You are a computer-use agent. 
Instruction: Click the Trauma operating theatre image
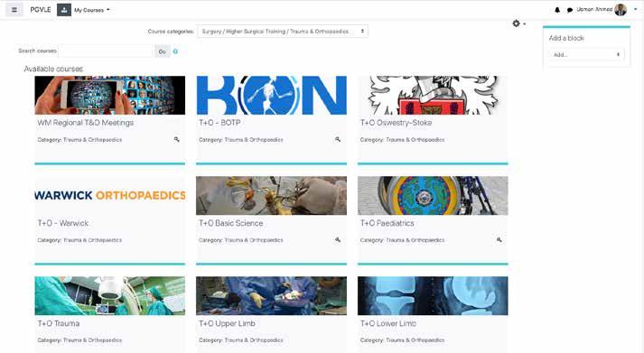[x=109, y=295]
